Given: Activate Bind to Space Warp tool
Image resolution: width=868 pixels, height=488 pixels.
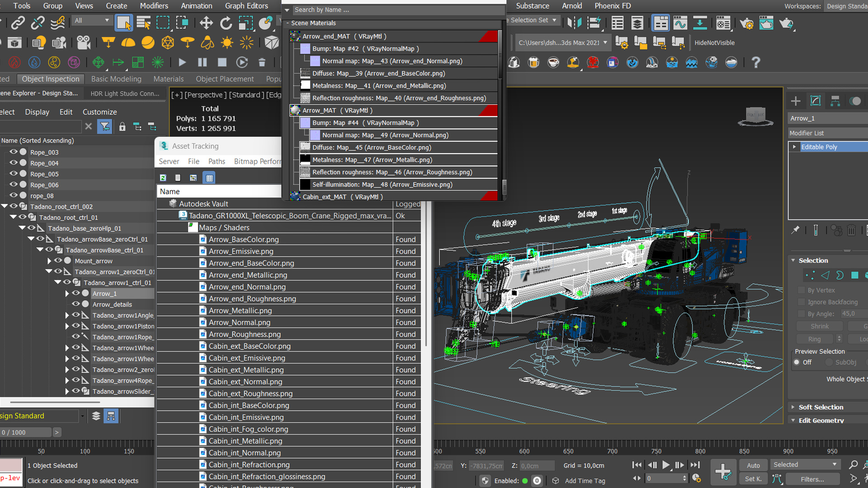Looking at the screenshot, I should point(57,23).
